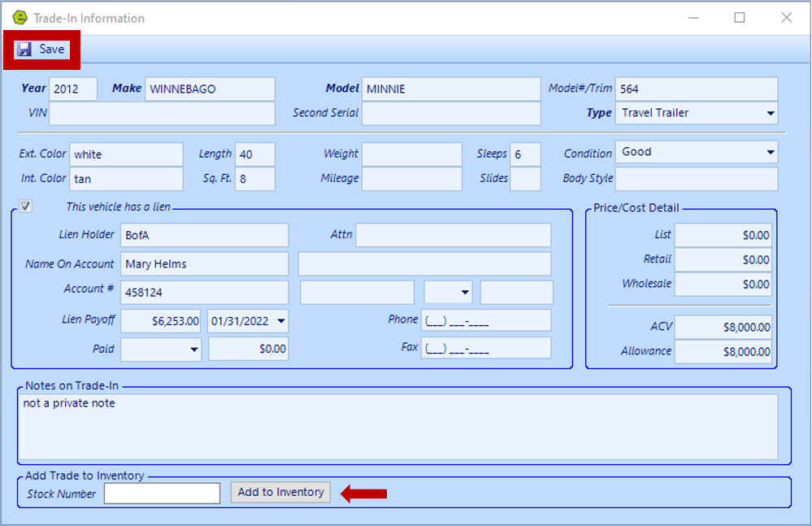Close the Trade-In Information window
This screenshot has width=812, height=526.
786,18
